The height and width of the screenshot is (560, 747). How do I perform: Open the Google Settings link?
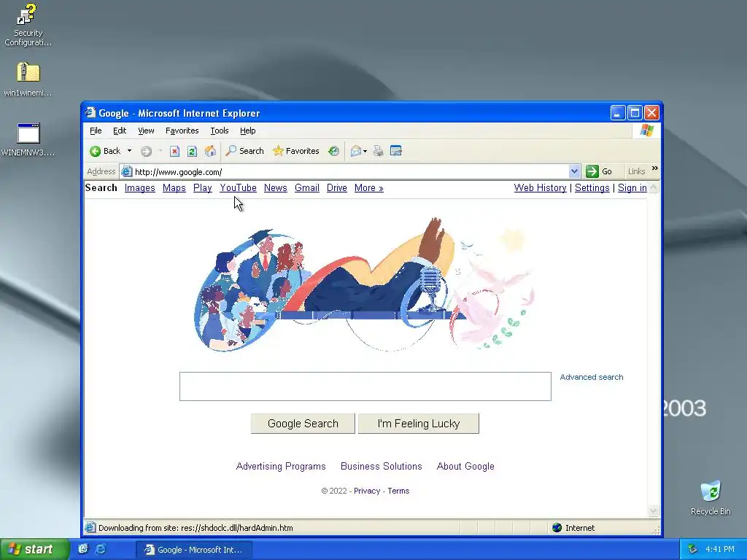pyautogui.click(x=592, y=187)
